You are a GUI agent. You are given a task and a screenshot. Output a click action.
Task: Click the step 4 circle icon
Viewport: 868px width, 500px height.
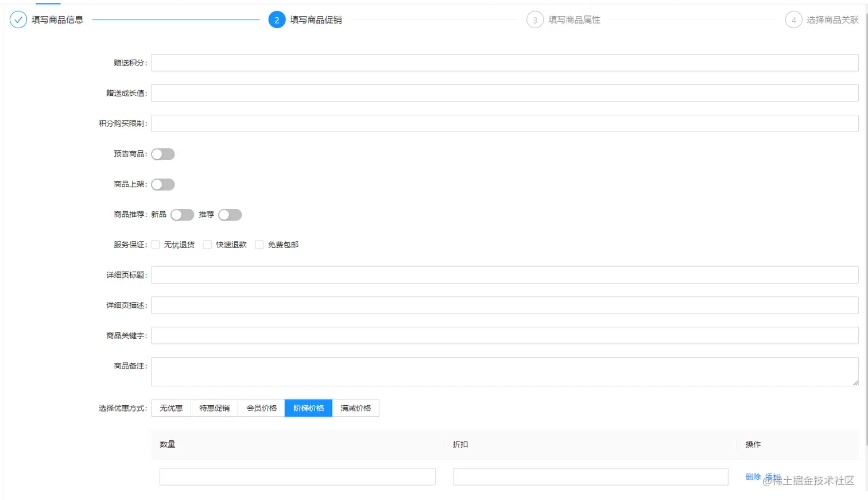point(793,20)
